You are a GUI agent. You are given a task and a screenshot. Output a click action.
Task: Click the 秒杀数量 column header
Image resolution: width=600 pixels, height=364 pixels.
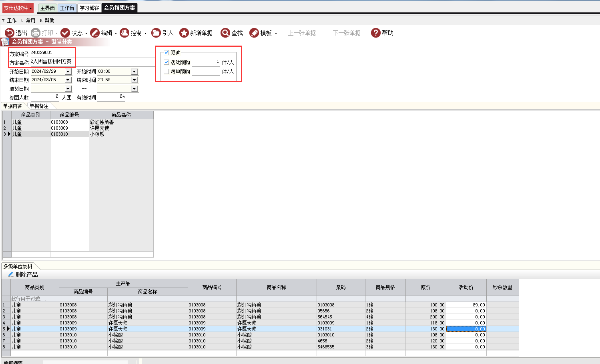(503, 287)
